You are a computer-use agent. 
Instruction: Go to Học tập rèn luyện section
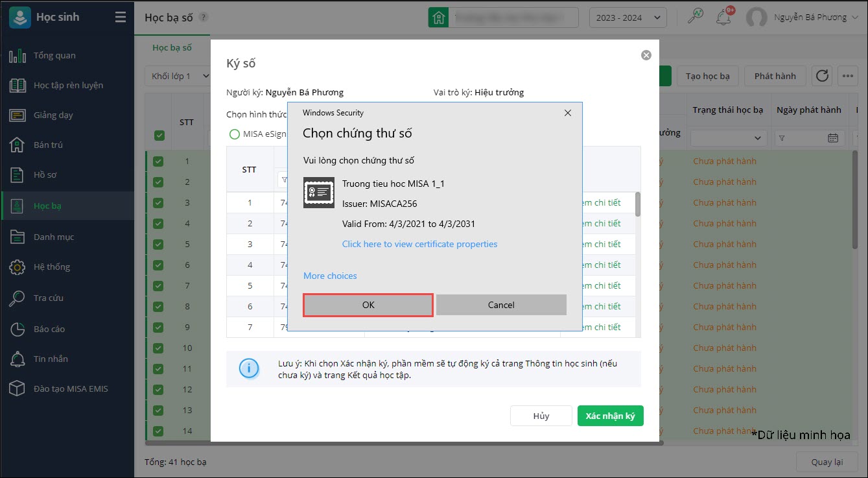pyautogui.click(x=67, y=86)
